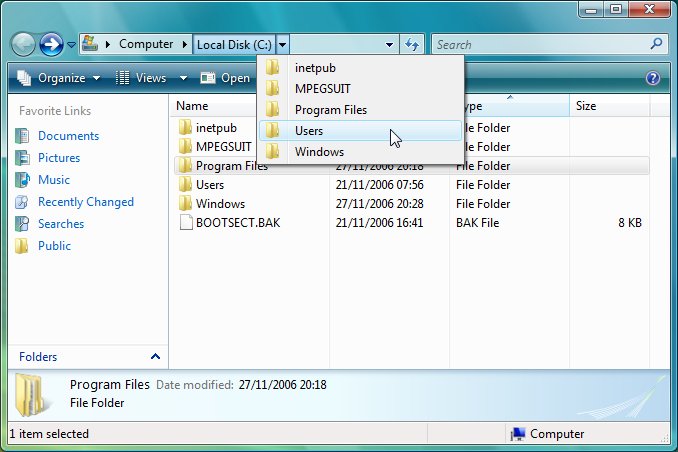Image resolution: width=678 pixels, height=452 pixels.
Task: Click the Music icon in Favorite Links
Action: pyautogui.click(x=22, y=180)
